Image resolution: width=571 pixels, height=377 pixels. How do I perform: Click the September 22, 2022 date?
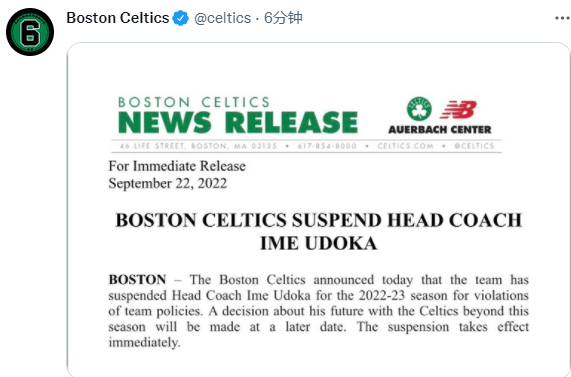168,183
